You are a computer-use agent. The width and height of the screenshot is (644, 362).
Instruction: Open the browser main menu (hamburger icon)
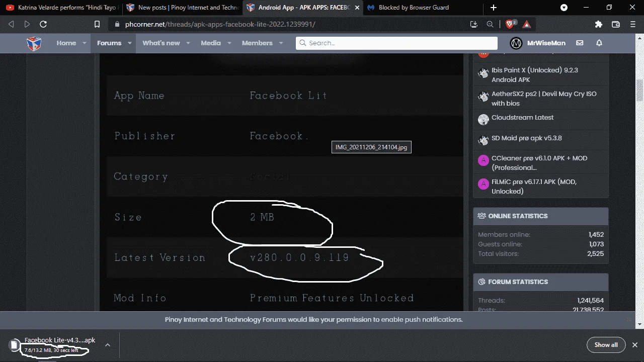632,24
